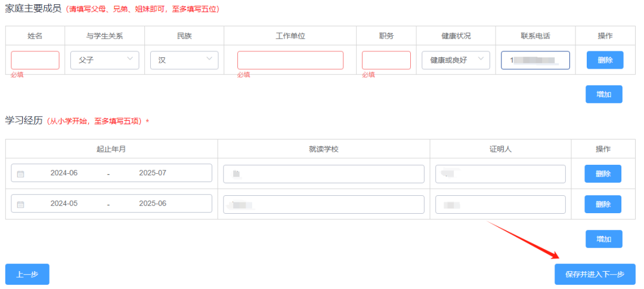Select the start date 2024-06
The image size is (644, 289).
pos(64,173)
